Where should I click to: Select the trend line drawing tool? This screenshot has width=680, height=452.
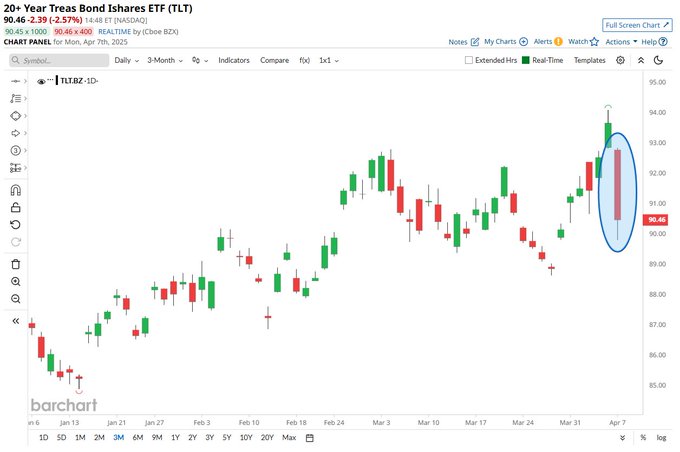click(x=16, y=81)
